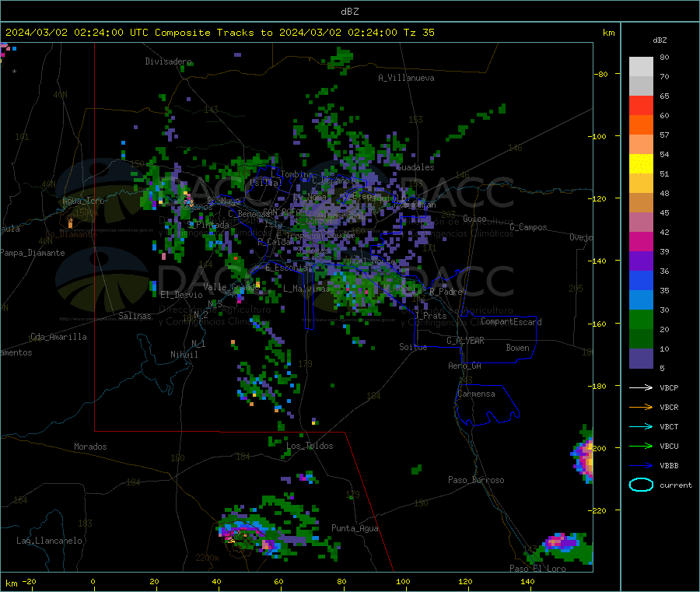Click the 'A_Villanueva' map label
700x592 pixels.
click(x=406, y=78)
